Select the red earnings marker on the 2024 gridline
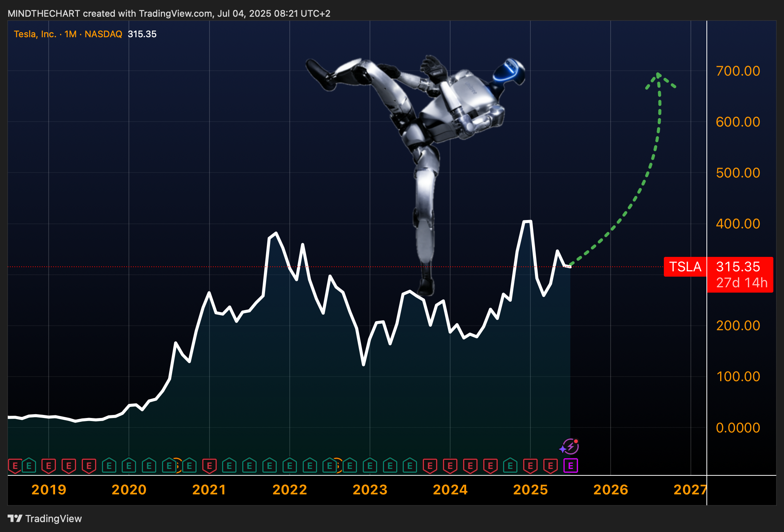The height and width of the screenshot is (532, 784). coord(450,465)
